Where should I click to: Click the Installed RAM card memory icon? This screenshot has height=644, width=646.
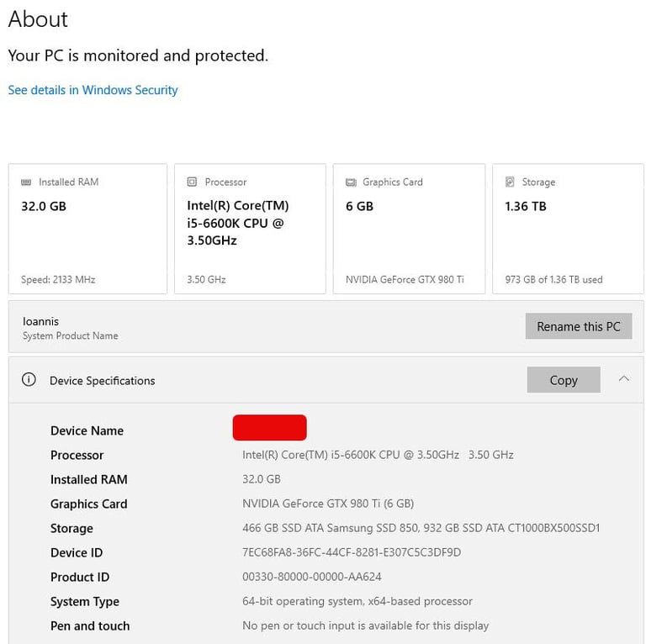pyautogui.click(x=26, y=182)
